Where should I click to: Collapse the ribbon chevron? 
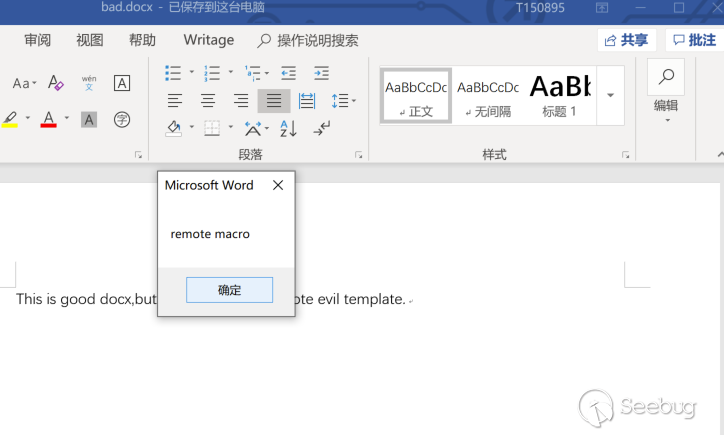tap(720, 155)
